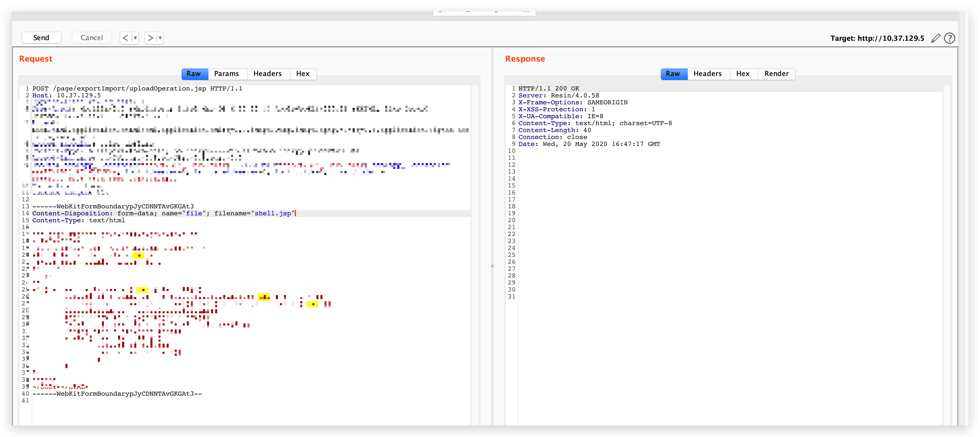Show the response Hex tab
This screenshot has height=437, width=980.
click(743, 74)
